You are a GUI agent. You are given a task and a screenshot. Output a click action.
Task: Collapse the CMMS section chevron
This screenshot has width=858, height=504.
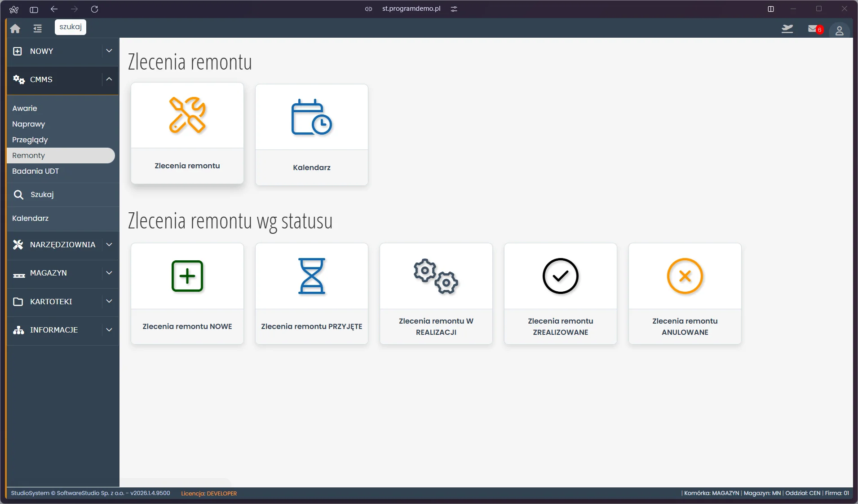tap(109, 79)
